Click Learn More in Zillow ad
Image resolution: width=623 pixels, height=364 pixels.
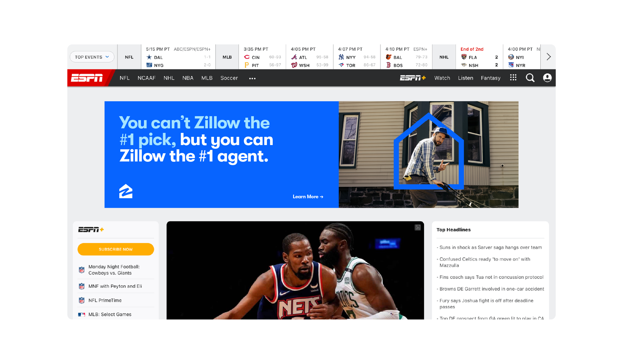coord(308,197)
